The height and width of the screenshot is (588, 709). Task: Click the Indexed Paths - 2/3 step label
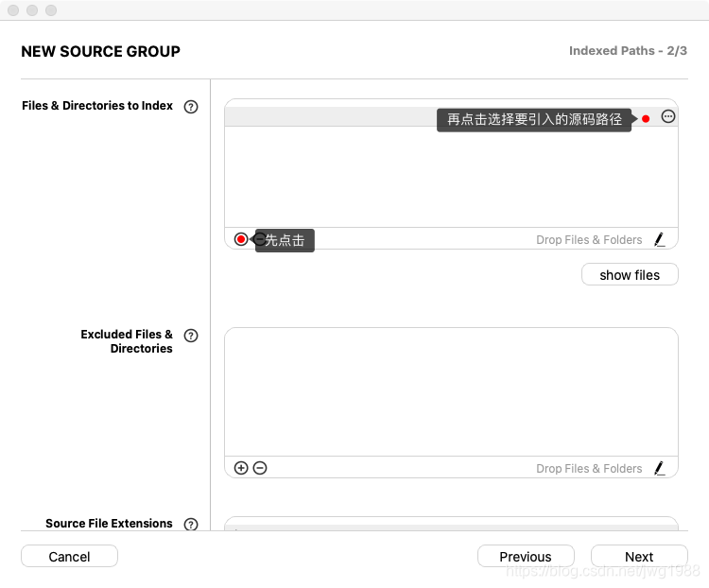[628, 51]
